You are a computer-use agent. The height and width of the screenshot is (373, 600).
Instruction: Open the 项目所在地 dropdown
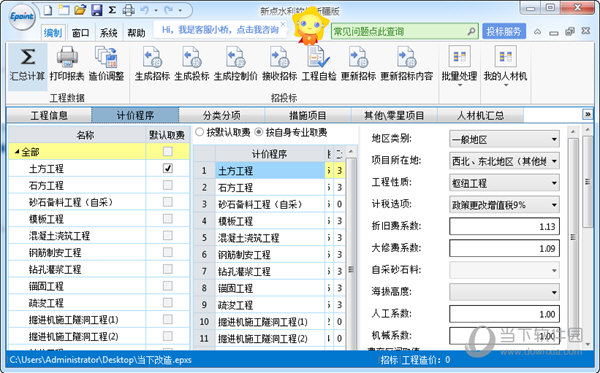[x=504, y=161]
